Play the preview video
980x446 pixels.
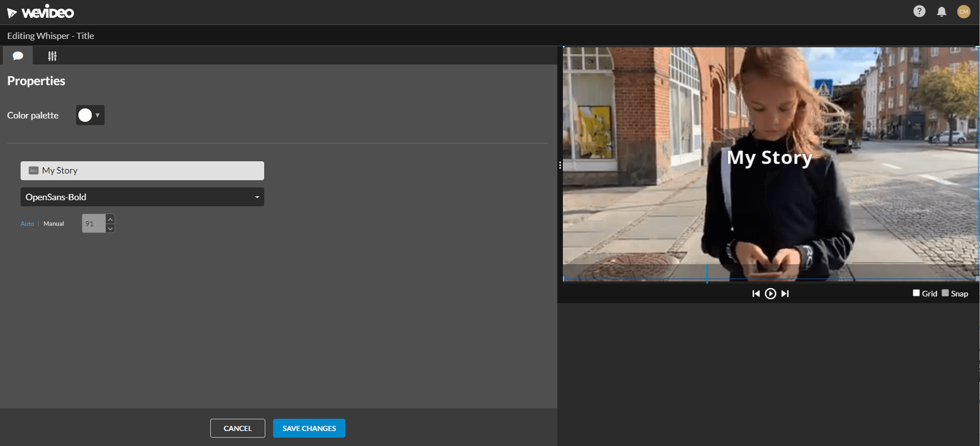click(x=770, y=294)
